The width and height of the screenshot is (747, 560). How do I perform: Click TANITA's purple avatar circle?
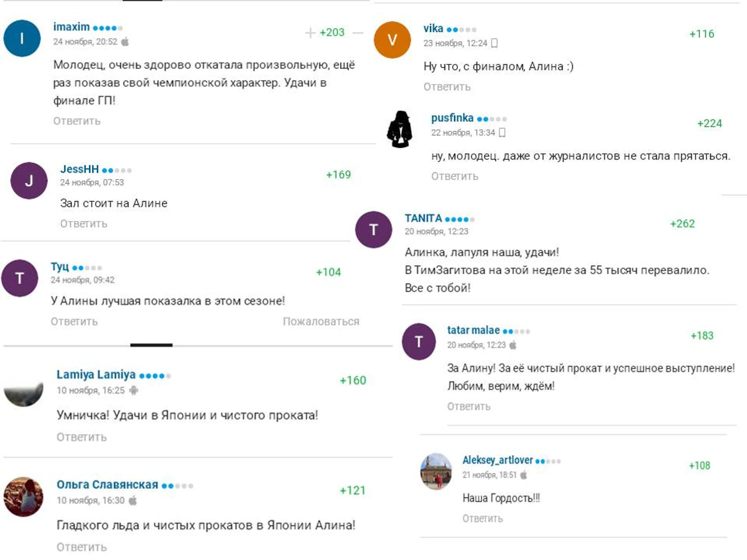click(373, 230)
